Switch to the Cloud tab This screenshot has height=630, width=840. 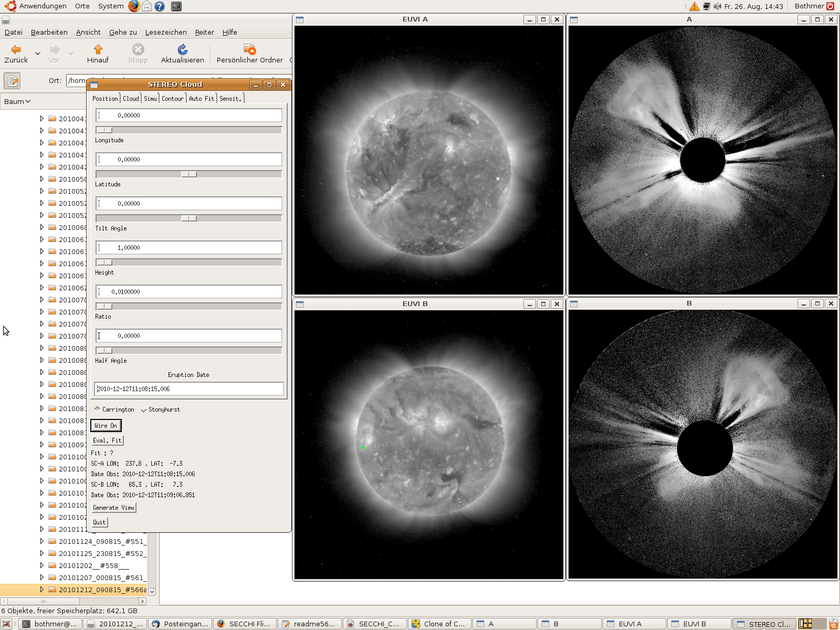[x=131, y=99]
